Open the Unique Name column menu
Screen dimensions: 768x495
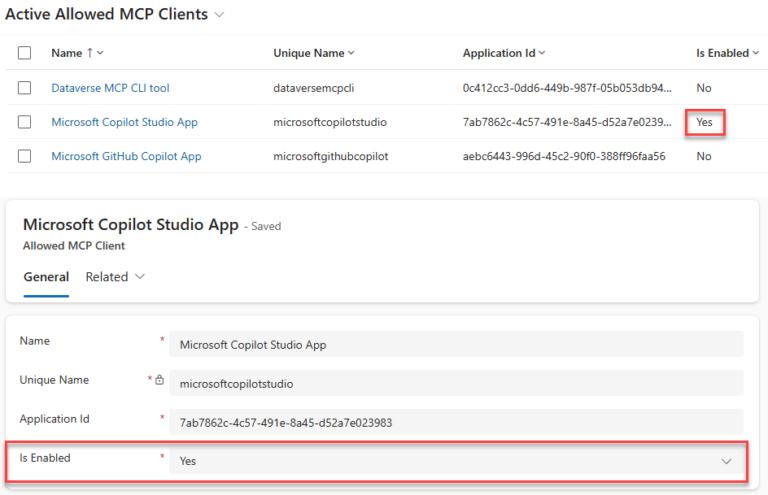pyautogui.click(x=351, y=53)
